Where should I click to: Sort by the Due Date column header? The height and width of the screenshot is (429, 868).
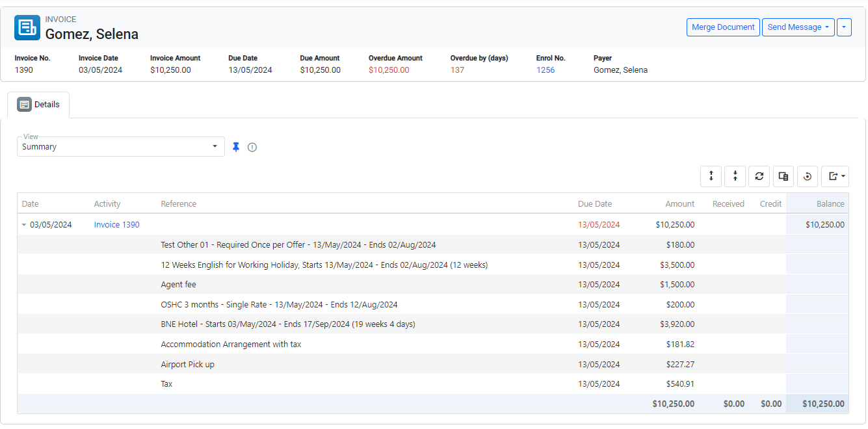pos(594,204)
